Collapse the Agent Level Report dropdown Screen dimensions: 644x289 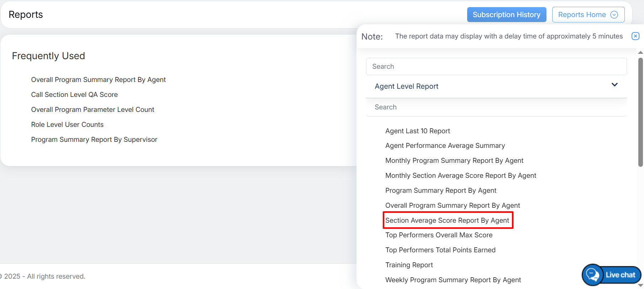pos(614,85)
